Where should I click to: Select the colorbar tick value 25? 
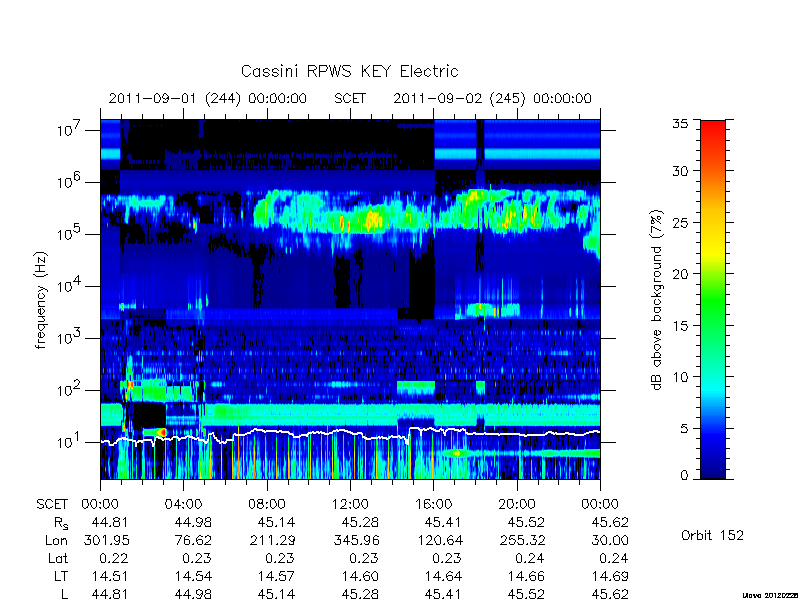pos(683,222)
